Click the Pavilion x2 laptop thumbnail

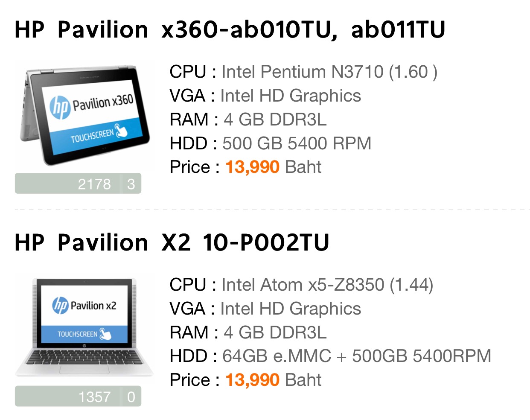click(84, 328)
